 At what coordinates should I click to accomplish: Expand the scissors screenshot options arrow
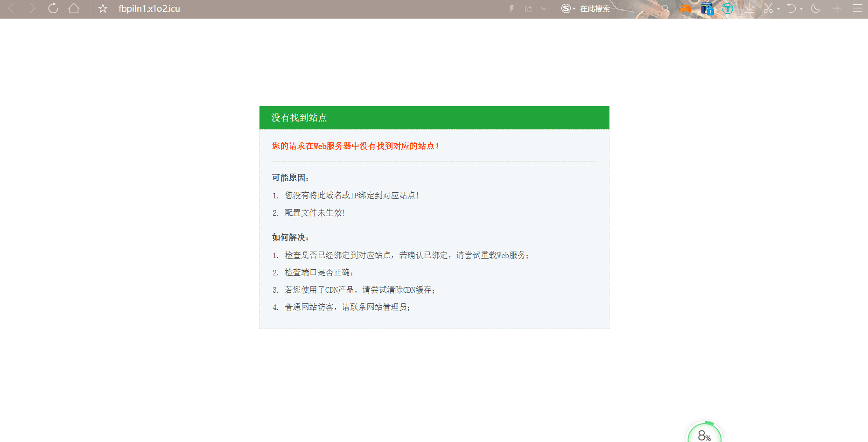(778, 9)
